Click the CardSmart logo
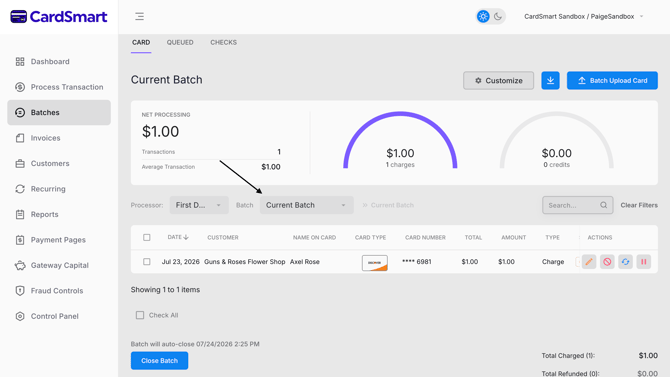 [59, 17]
